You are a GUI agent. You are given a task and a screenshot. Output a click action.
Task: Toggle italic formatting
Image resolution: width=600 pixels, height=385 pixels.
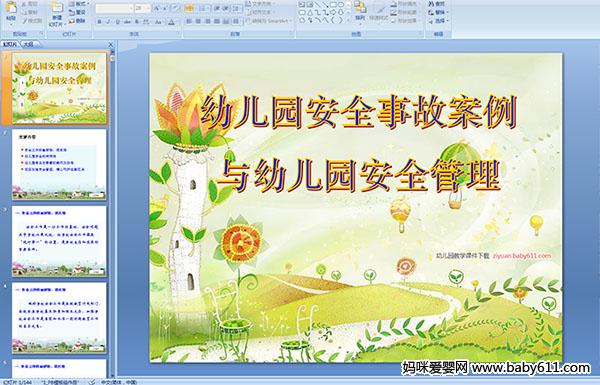(x=108, y=22)
